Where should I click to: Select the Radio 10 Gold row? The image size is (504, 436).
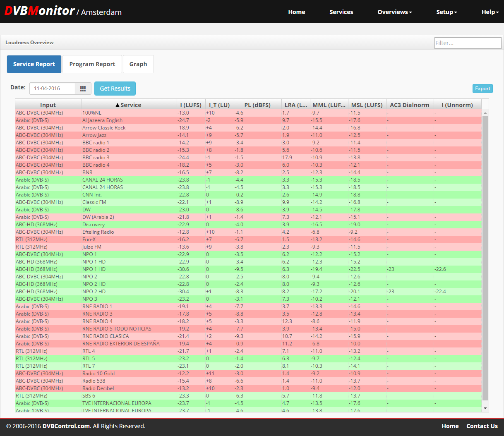pos(248,374)
